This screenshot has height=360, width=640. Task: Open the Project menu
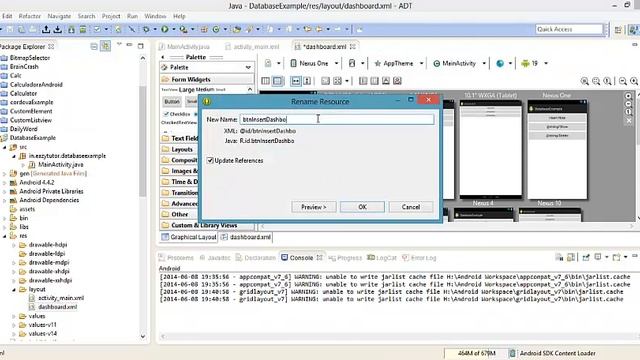pos(111,16)
